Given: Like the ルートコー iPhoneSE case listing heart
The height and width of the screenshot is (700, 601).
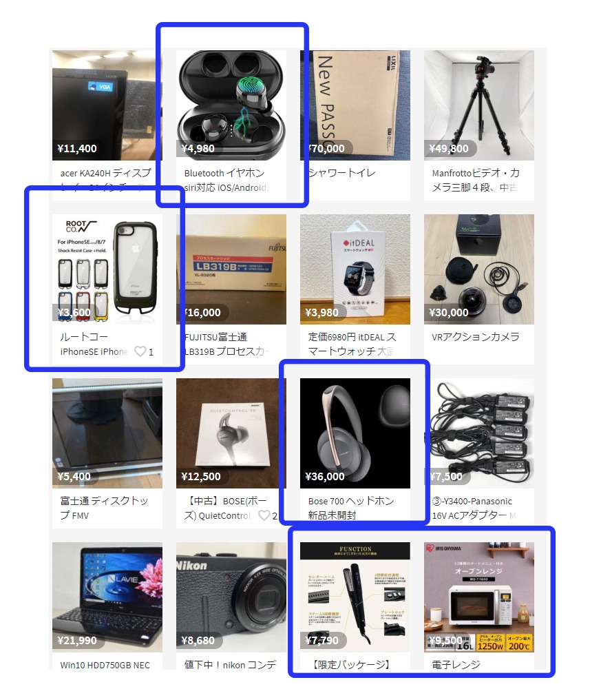Looking at the screenshot, I should [x=140, y=351].
